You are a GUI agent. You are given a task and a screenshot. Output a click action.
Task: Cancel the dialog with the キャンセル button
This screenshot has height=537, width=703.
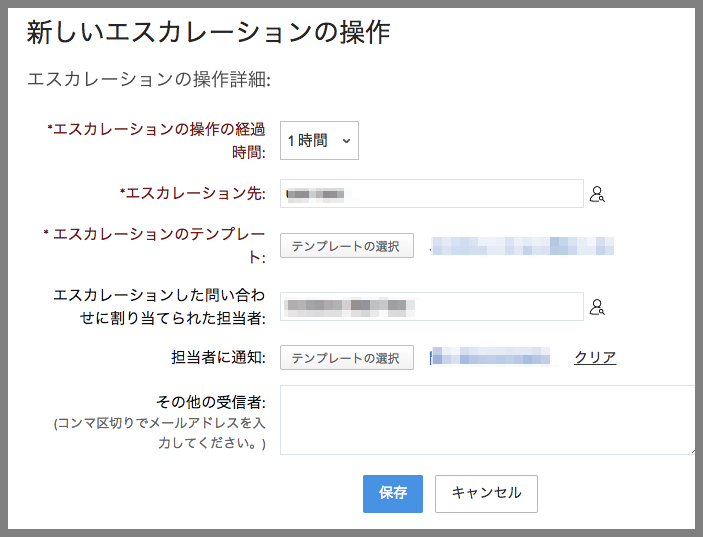[486, 493]
